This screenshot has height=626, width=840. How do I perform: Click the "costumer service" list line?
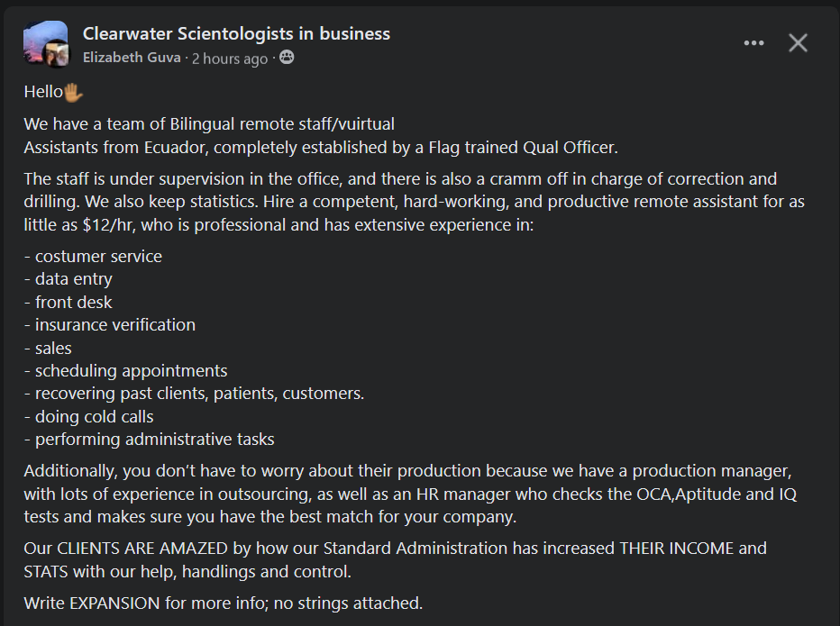pyautogui.click(x=94, y=257)
